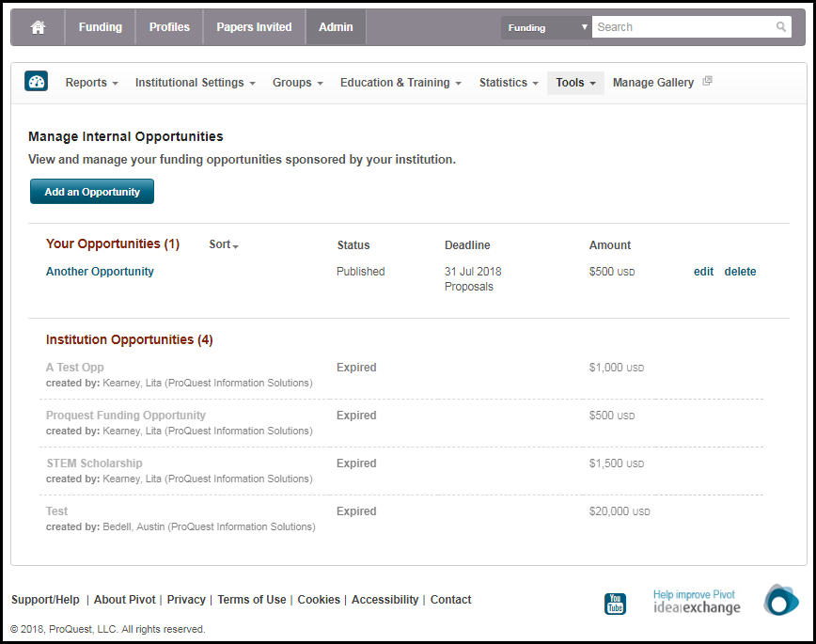Viewport: 816px width, 644px height.
Task: Delete the Another Opportunity entry
Action: [740, 272]
